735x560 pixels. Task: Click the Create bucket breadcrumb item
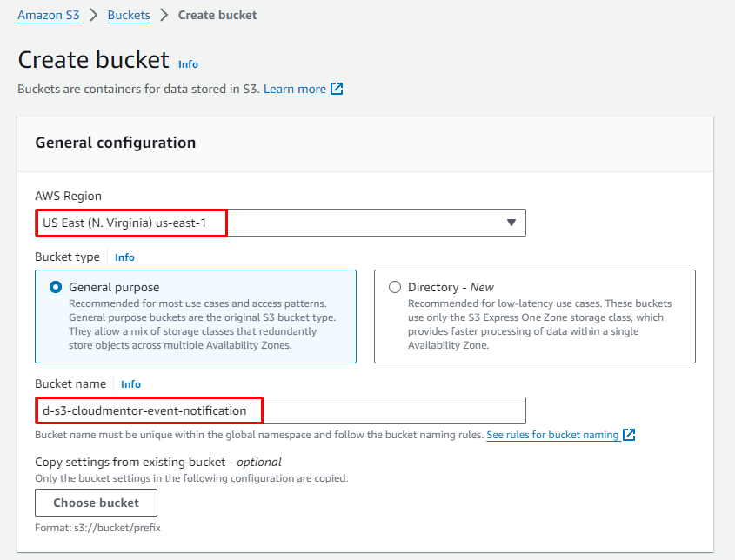tap(217, 15)
